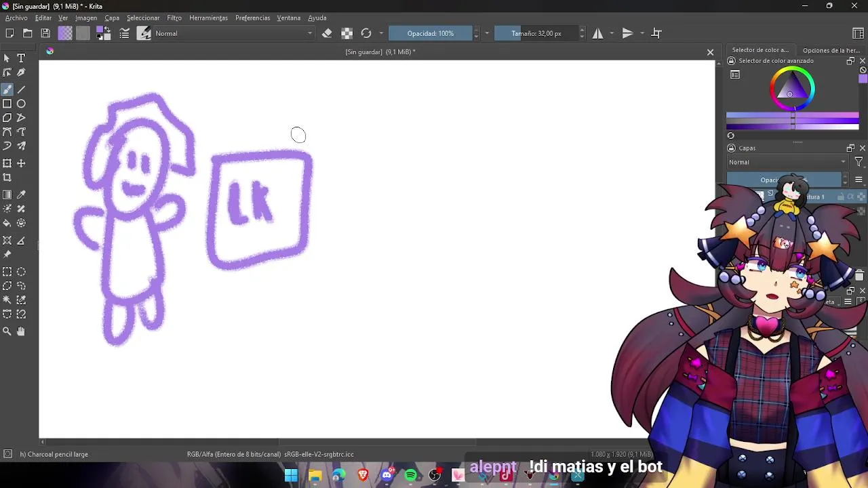Select the Pan hand tool
The height and width of the screenshot is (488, 868).
click(x=21, y=331)
